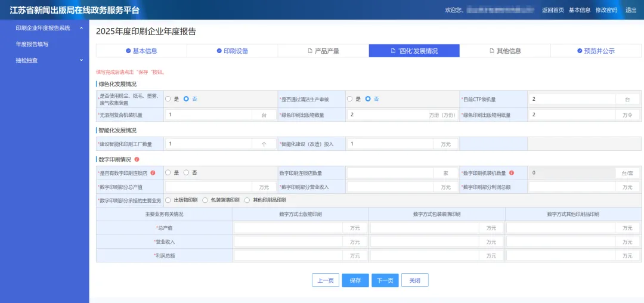The image size is (644, 303).
Task: Click 总产值 field under 数字方式出版物印刷
Action: (x=289, y=228)
